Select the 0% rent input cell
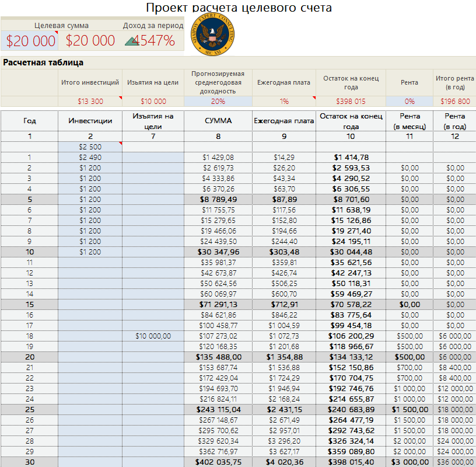Image resolution: width=476 pixels, height=467 pixels. pos(409,101)
